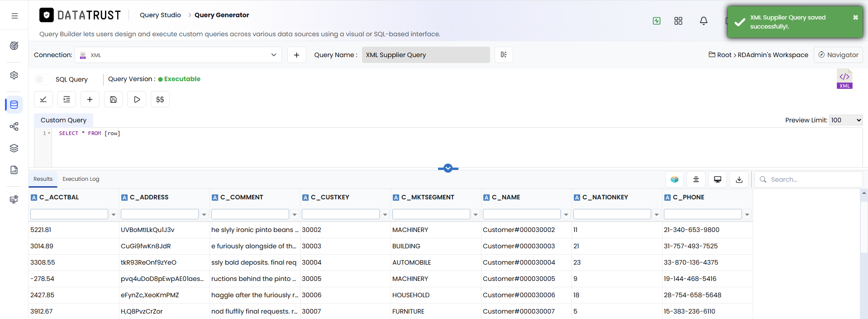Image resolution: width=868 pixels, height=319 pixels.
Task: Collapse the editor using the splitter handle
Action: tap(448, 168)
